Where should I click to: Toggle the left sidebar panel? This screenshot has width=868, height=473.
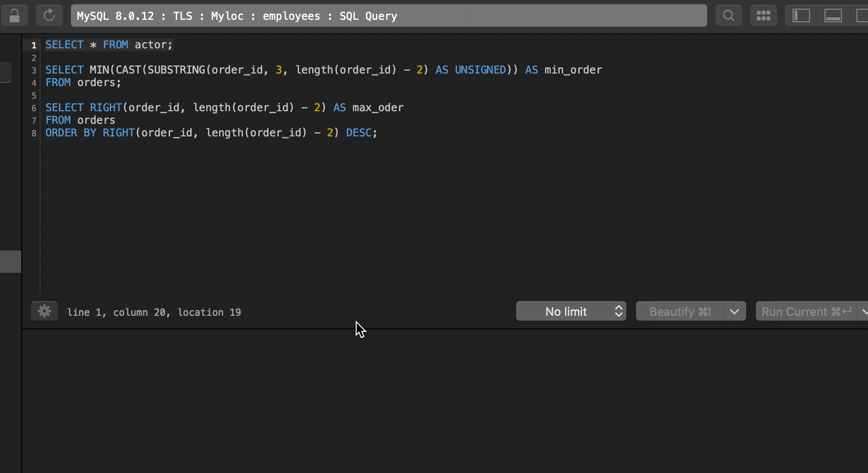pos(801,16)
